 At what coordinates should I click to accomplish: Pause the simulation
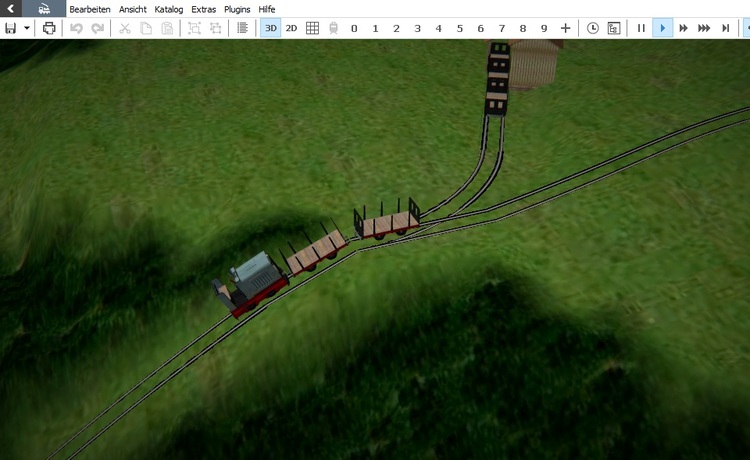click(641, 28)
